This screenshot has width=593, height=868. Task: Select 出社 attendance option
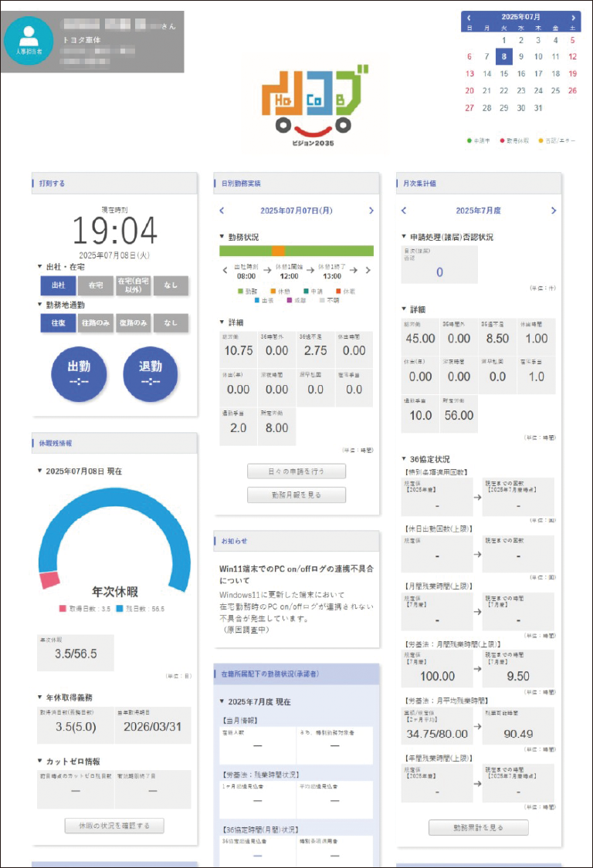coord(58,285)
